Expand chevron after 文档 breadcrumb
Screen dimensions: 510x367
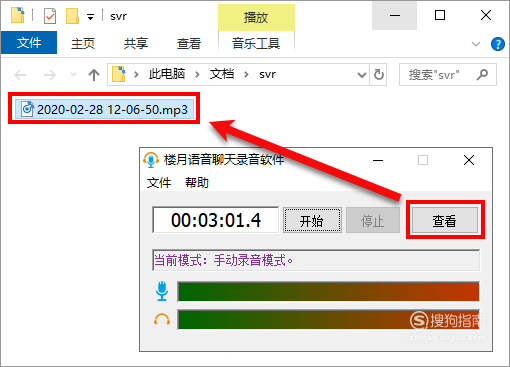click(x=246, y=74)
